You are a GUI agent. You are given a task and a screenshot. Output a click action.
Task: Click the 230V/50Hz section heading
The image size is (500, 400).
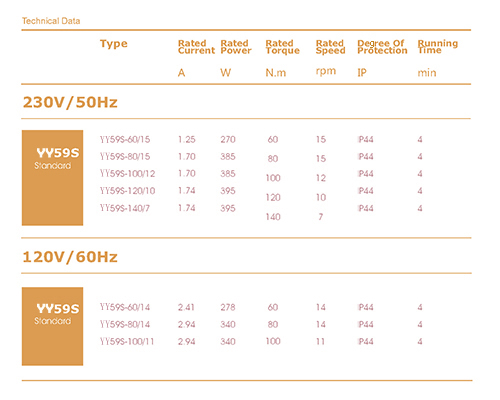coord(70,102)
